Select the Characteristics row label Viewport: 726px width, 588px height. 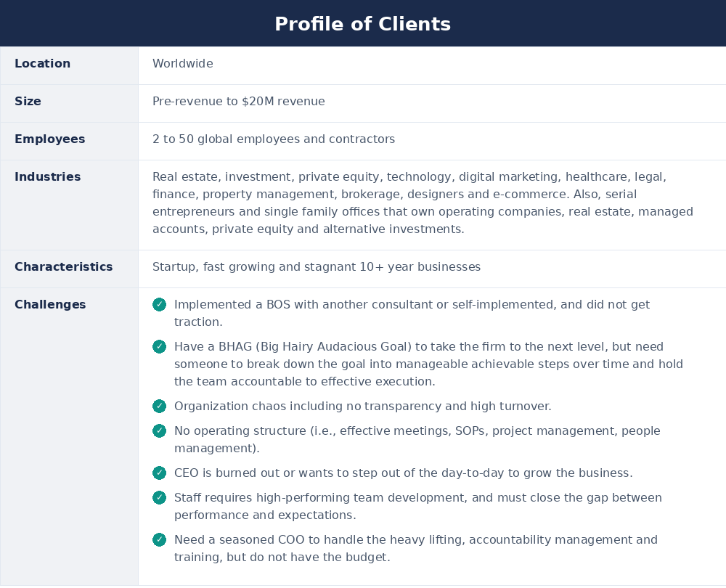pyautogui.click(x=63, y=266)
